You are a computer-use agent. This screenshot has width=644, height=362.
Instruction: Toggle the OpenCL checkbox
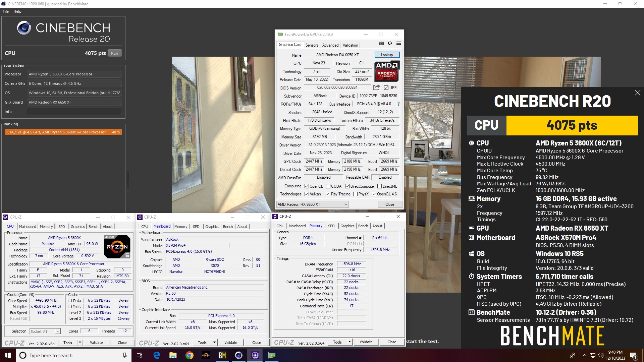click(x=307, y=186)
